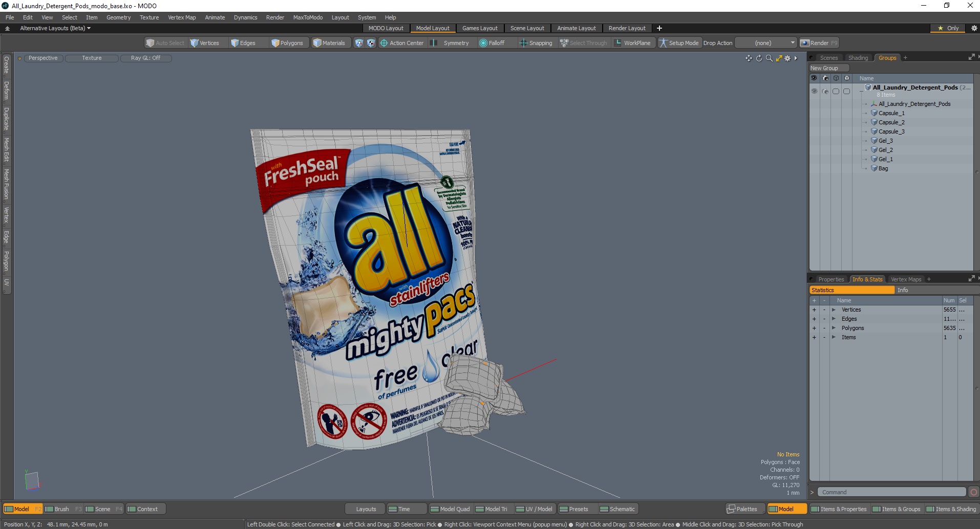This screenshot has width=980, height=529.
Task: Toggle eye visibility of All_Laundry_Detergent_Pods group
Action: tap(814, 91)
